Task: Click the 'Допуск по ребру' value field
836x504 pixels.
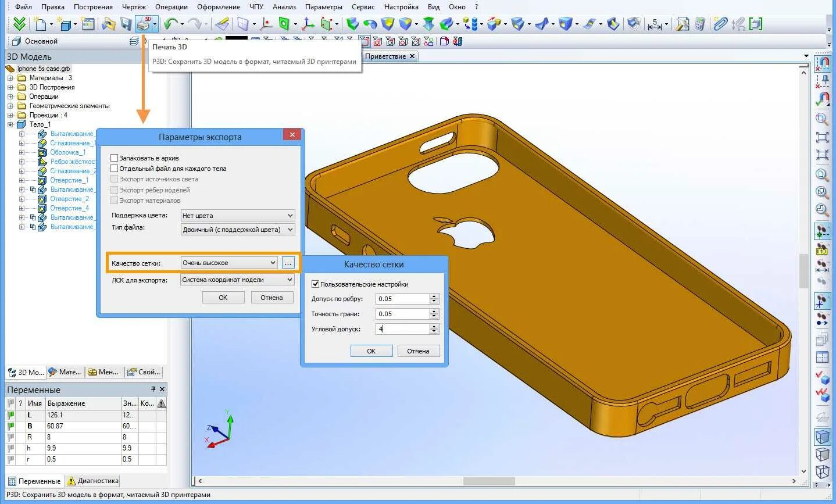Action: [x=403, y=299]
